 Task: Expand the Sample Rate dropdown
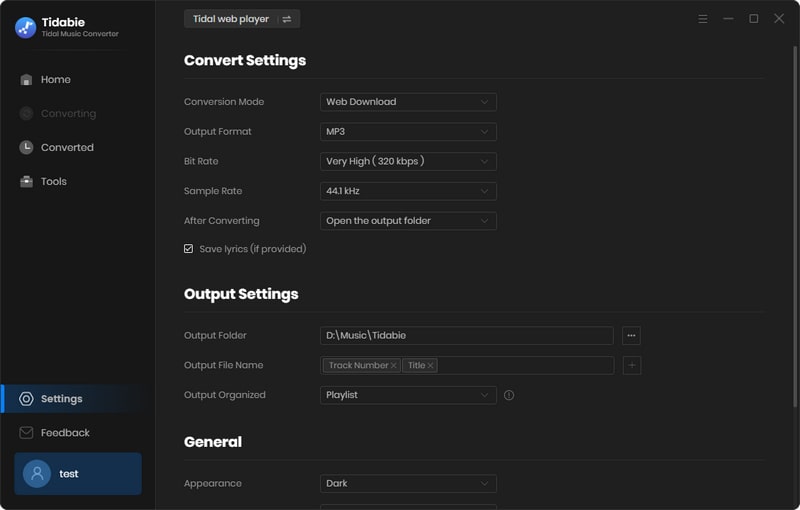408,191
